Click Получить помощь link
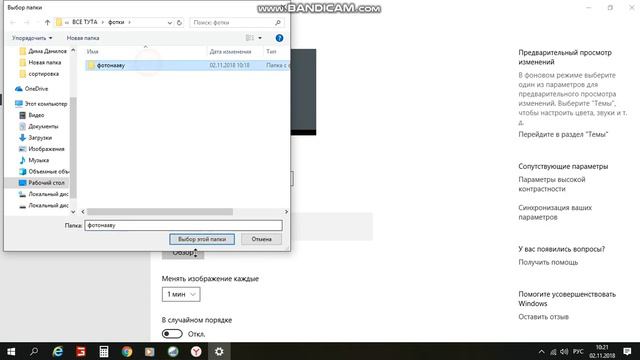This screenshot has width=640, height=360. (548, 262)
